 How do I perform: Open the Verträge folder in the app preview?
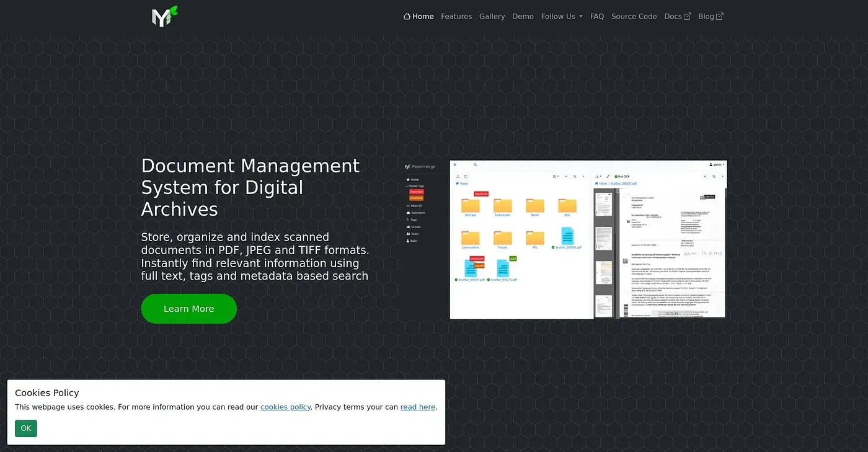471,207
